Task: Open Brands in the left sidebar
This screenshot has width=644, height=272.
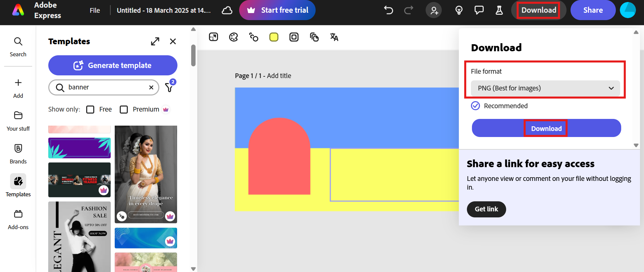Action: [x=18, y=154]
